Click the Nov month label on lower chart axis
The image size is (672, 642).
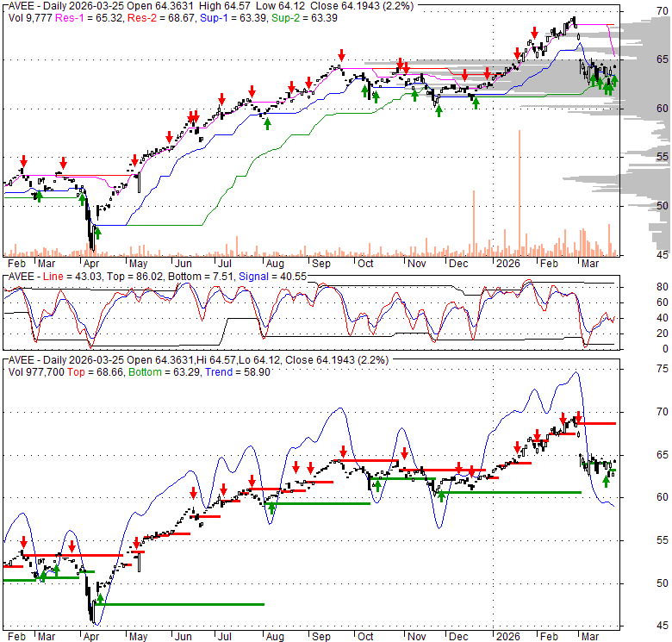(x=417, y=637)
